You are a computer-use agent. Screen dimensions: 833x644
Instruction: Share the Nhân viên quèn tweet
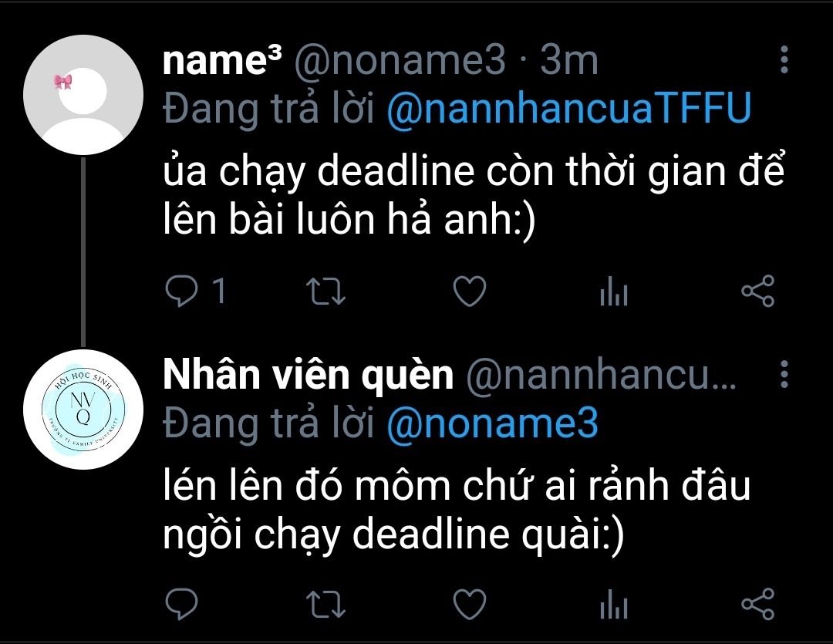tap(758, 604)
